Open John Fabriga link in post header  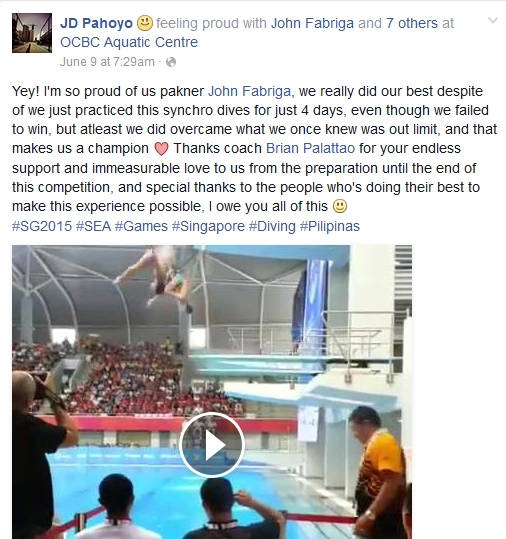(312, 23)
